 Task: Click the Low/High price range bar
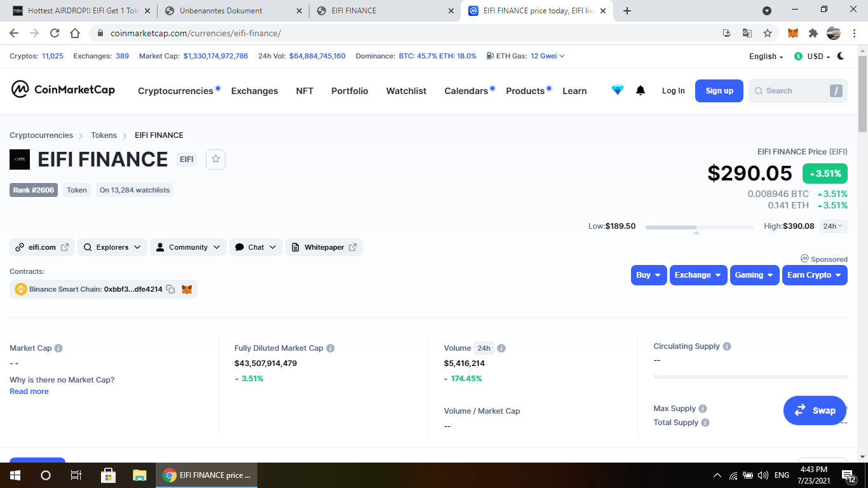pos(700,227)
